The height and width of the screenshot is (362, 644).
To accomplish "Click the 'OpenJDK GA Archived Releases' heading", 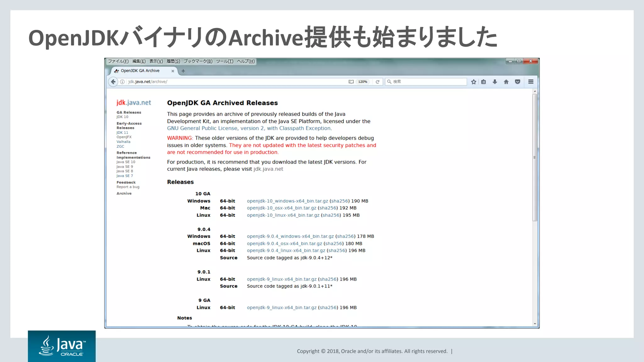I will click(222, 103).
